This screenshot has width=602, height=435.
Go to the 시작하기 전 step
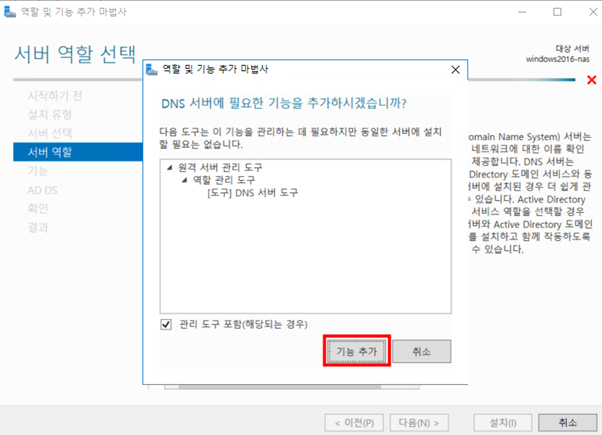[x=55, y=95]
